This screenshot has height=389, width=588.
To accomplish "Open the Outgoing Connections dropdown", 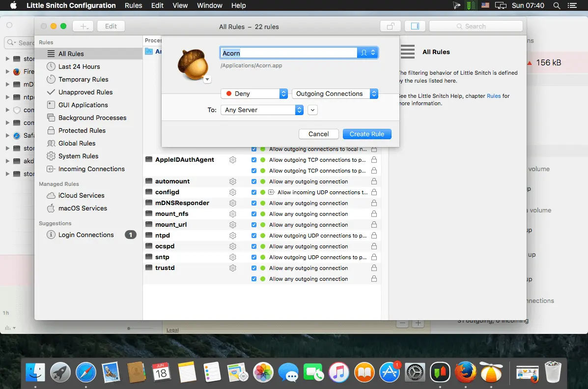I will [335, 93].
